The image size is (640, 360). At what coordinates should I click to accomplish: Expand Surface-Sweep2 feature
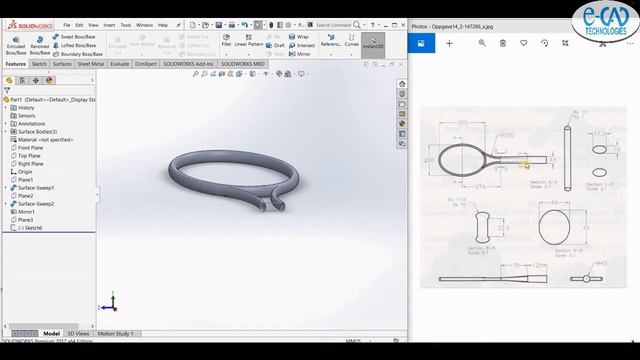pos(6,204)
